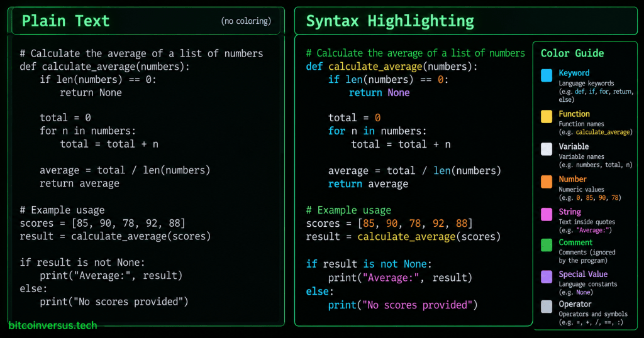Image resolution: width=644 pixels, height=338 pixels.
Task: Click plain-text line 'def calculate_average(numbers):'
Action: tap(105, 67)
